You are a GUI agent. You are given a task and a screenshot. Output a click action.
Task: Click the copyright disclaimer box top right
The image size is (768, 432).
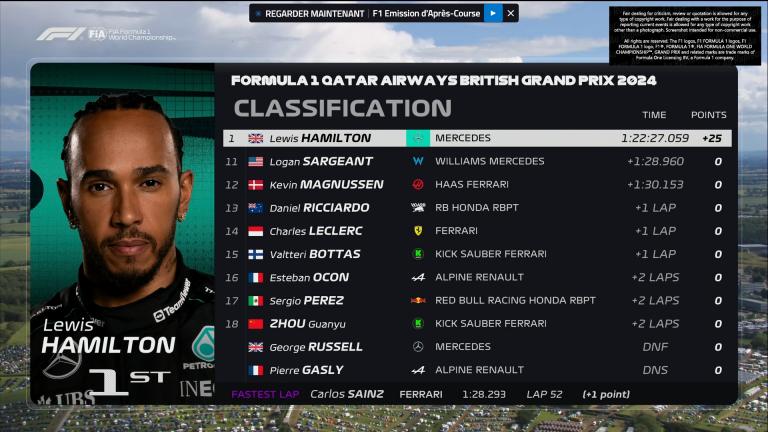[685, 35]
